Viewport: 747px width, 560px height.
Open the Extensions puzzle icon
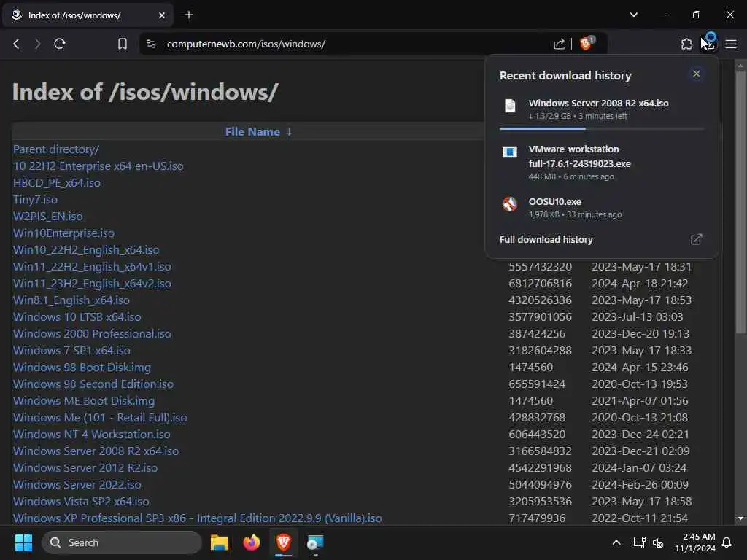point(686,44)
